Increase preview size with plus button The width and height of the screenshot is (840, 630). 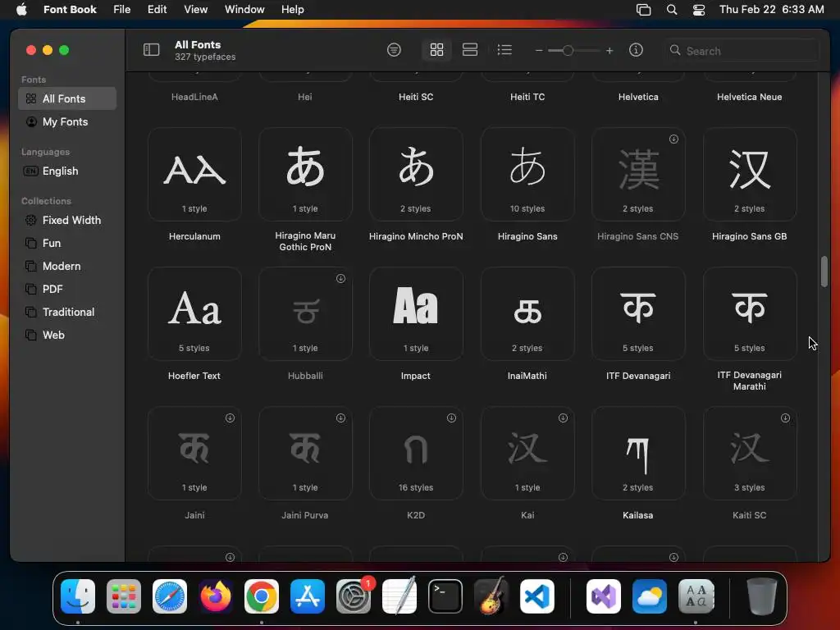(x=609, y=50)
